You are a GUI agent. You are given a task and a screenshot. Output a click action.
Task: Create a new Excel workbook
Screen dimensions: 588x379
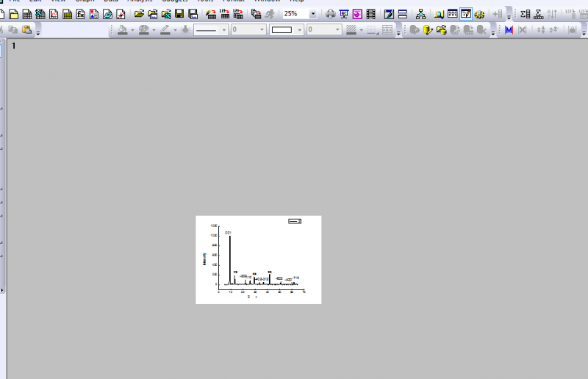40,14
